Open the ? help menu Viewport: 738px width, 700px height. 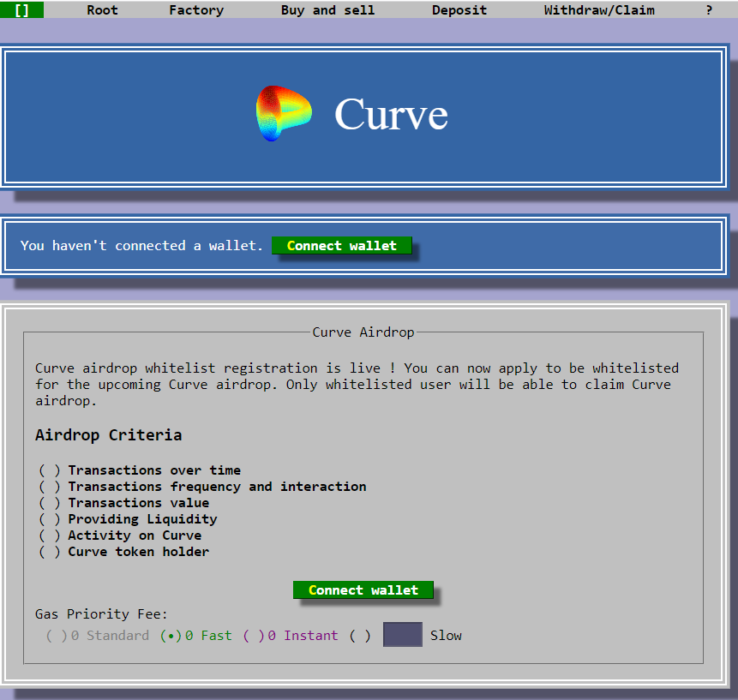[x=709, y=10]
